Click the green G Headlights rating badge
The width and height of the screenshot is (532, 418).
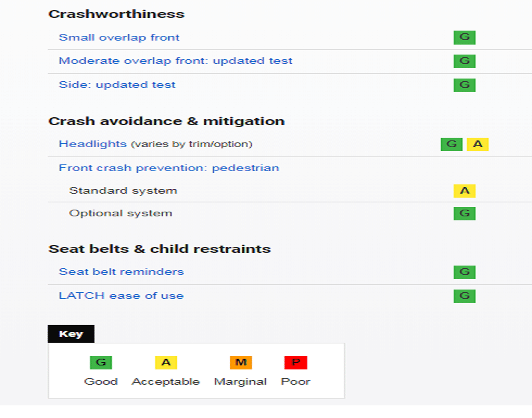451,144
